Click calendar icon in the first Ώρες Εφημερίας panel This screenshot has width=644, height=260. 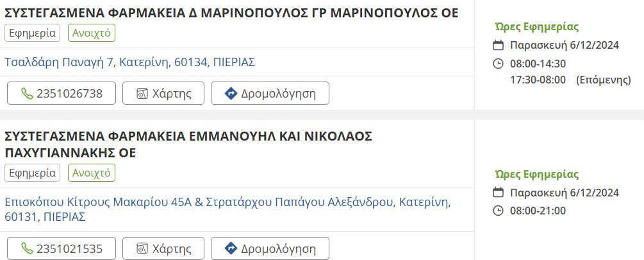coord(498,45)
